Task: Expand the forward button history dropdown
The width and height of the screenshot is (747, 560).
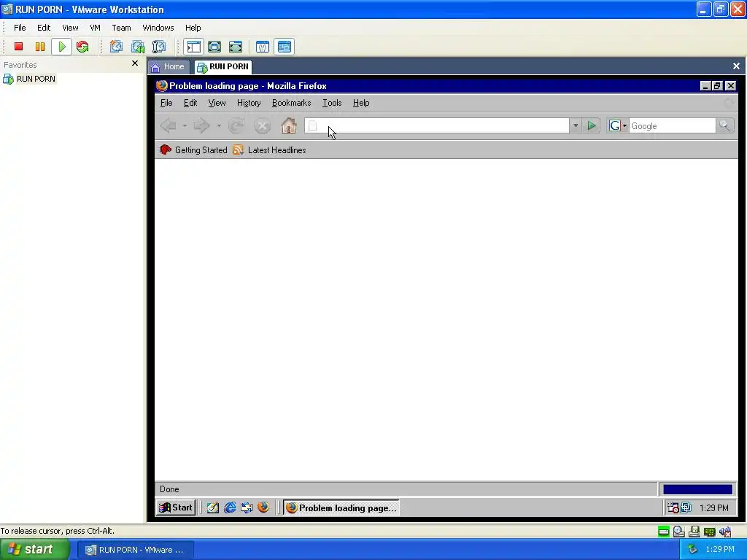Action: (x=219, y=125)
